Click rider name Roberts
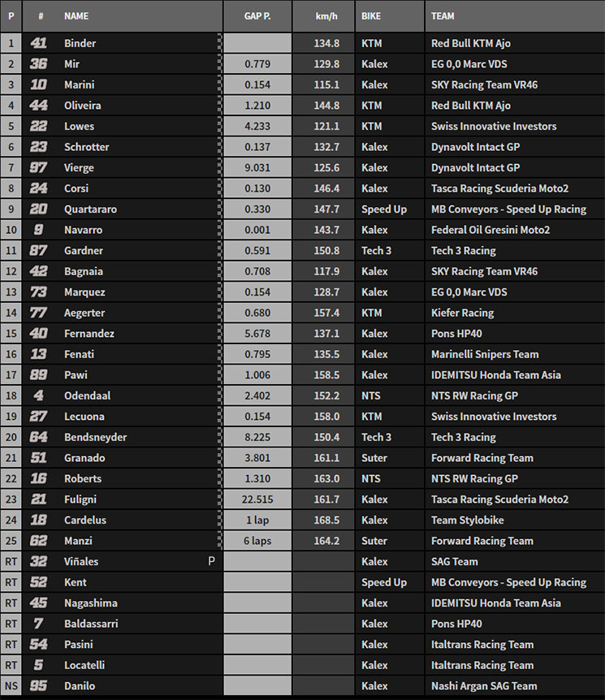605x700 pixels. (83, 478)
